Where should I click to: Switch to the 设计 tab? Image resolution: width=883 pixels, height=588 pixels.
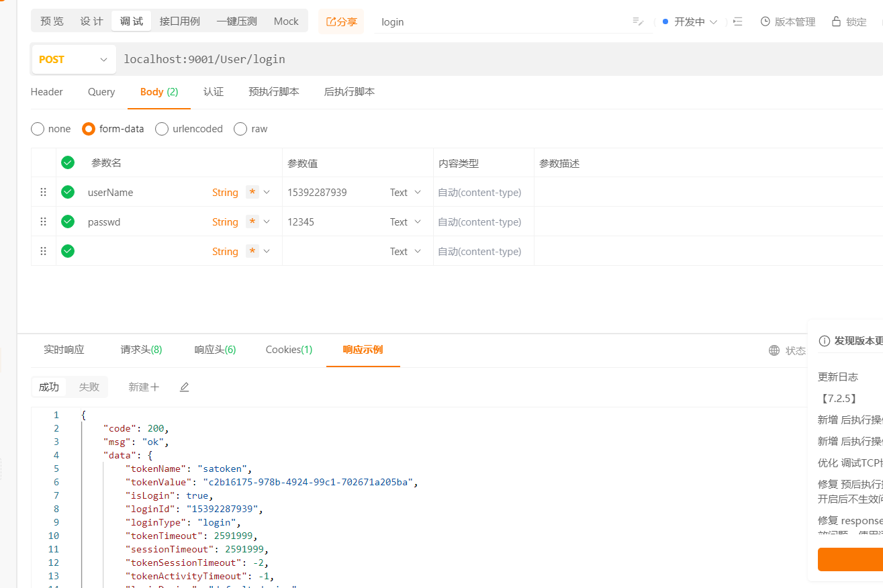92,21
